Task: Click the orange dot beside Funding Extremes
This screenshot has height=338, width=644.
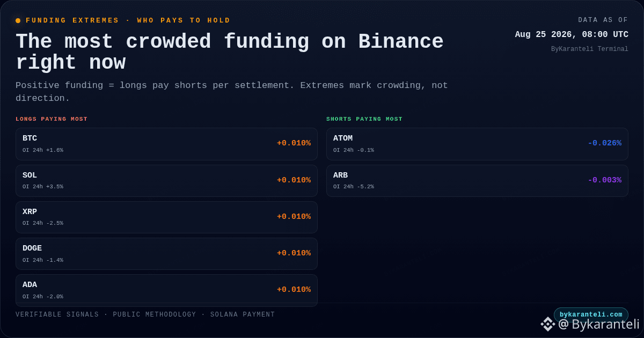Action: 18,20
